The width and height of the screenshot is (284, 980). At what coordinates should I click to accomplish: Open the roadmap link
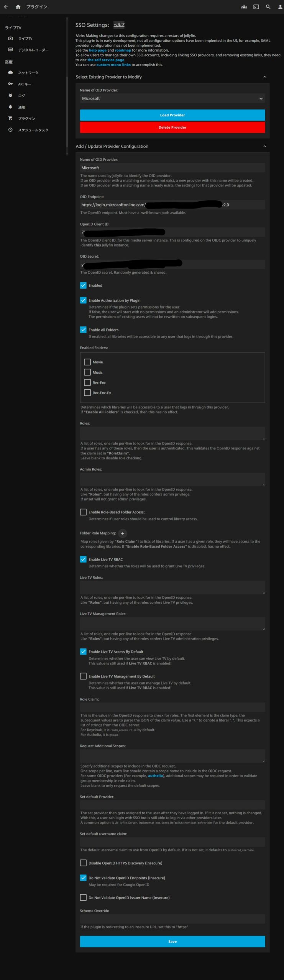pos(123,50)
